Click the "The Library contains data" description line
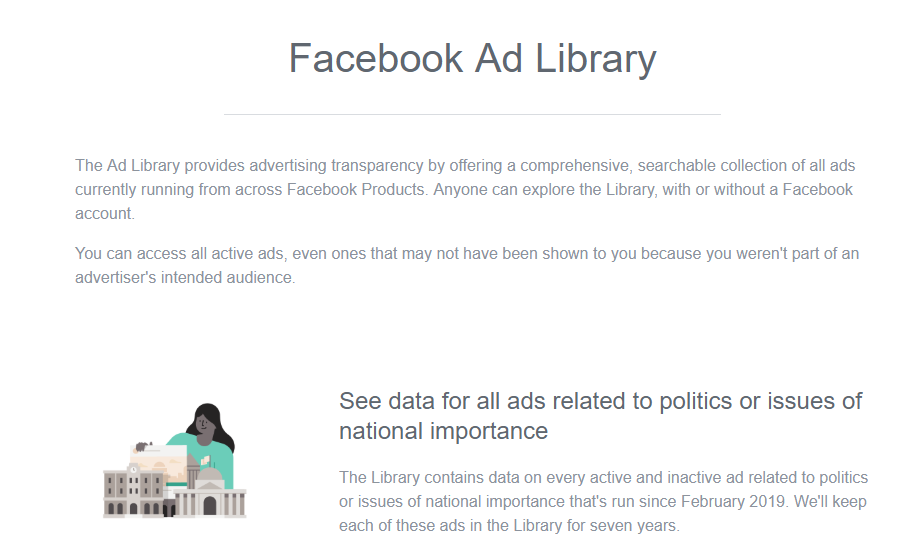Image resolution: width=912 pixels, height=545 pixels. 603,478
